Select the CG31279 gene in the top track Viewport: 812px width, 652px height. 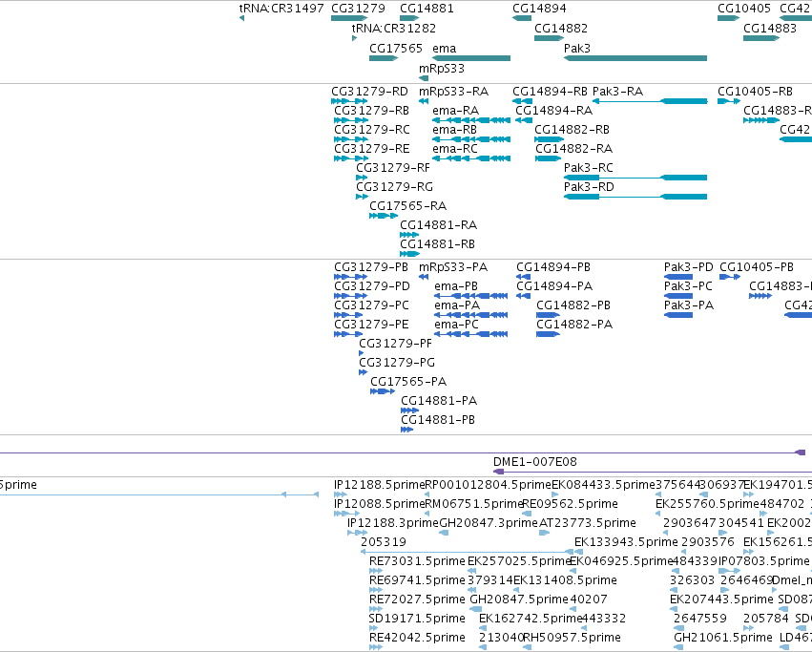(349, 18)
